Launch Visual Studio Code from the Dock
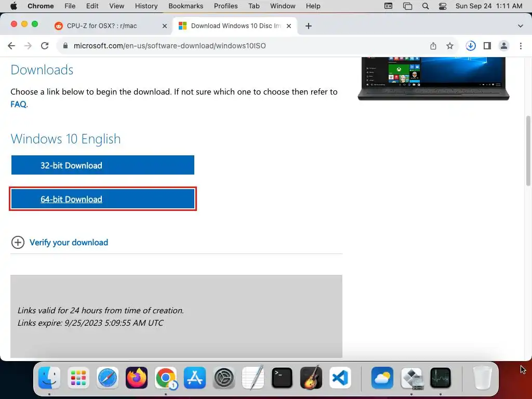This screenshot has width=532, height=399. (x=340, y=378)
